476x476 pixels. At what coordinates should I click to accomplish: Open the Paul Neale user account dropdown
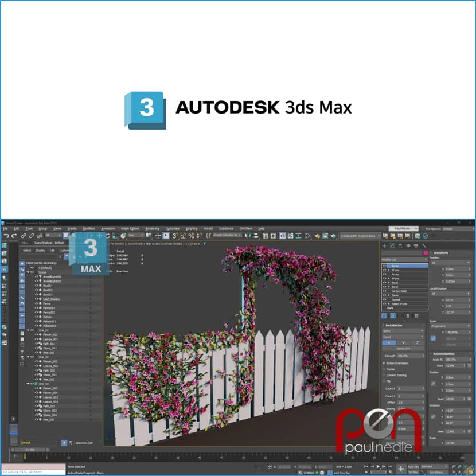click(403, 229)
